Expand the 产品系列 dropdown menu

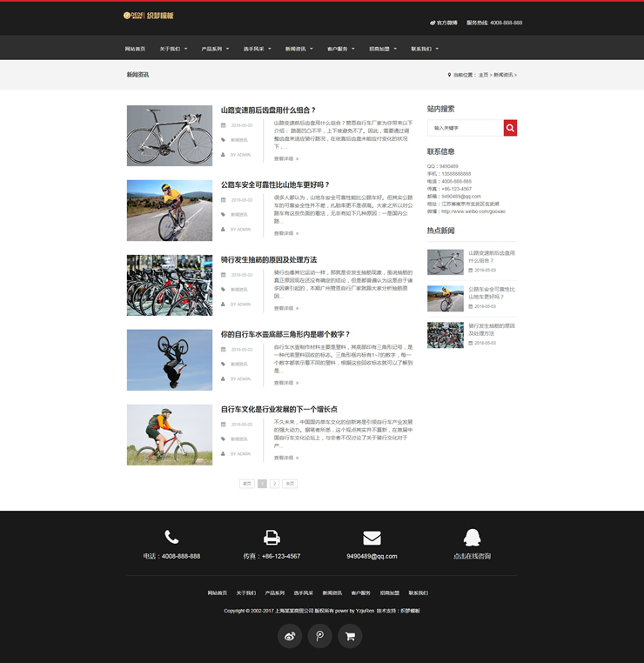pos(215,49)
